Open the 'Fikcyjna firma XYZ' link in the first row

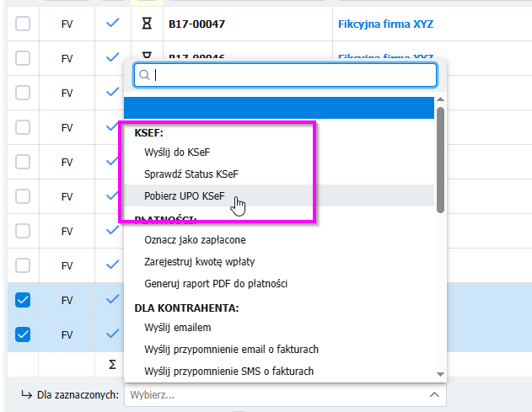click(385, 24)
